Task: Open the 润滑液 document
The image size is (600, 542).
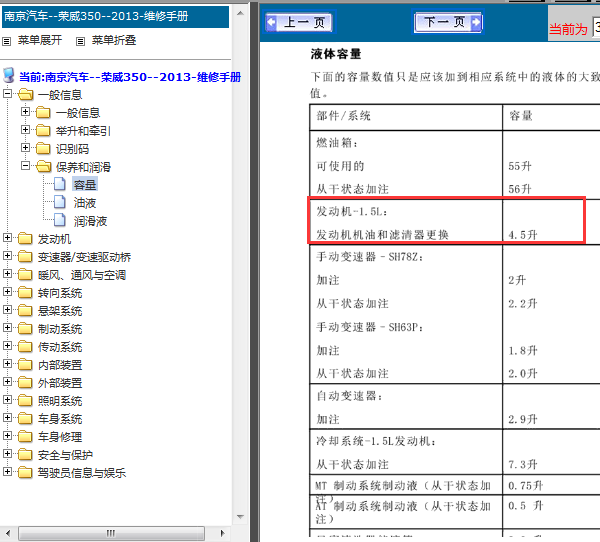Action: coord(90,220)
